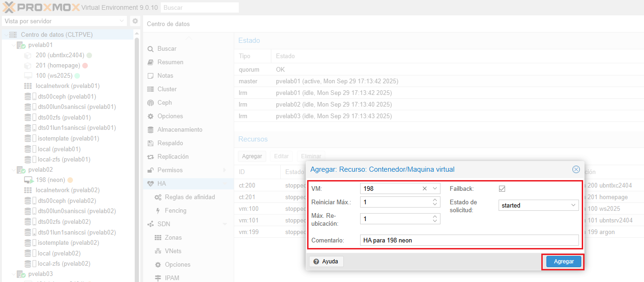
Task: Open Resumen in the datacenter menu
Action: (170, 62)
